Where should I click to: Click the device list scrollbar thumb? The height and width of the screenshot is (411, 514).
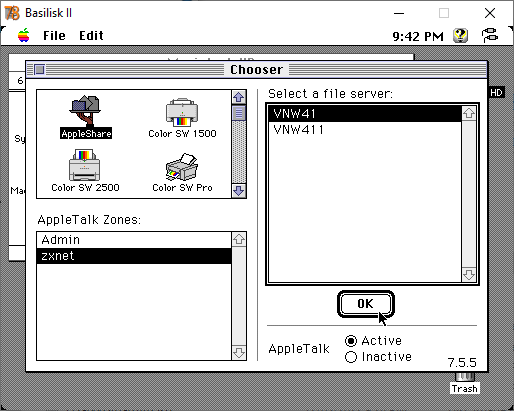pos(239,113)
